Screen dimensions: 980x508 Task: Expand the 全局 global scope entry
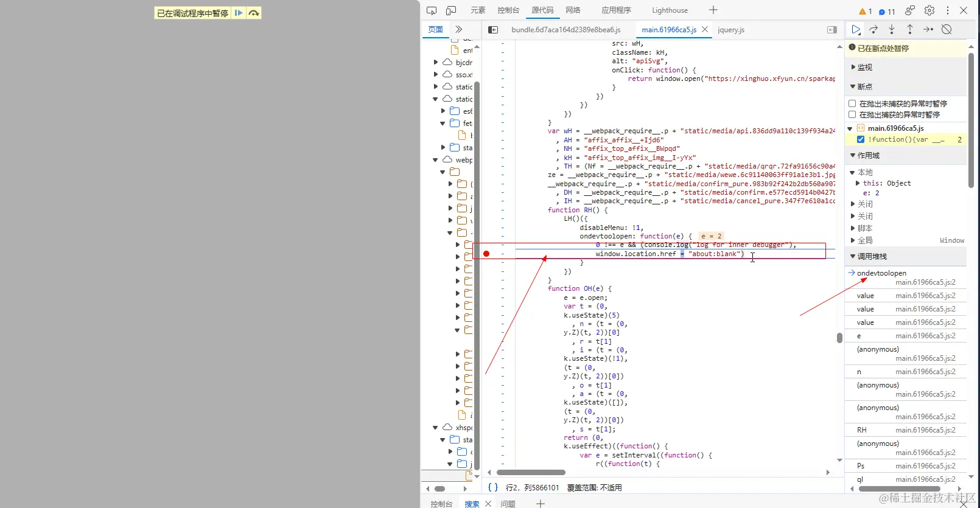pyautogui.click(x=853, y=240)
